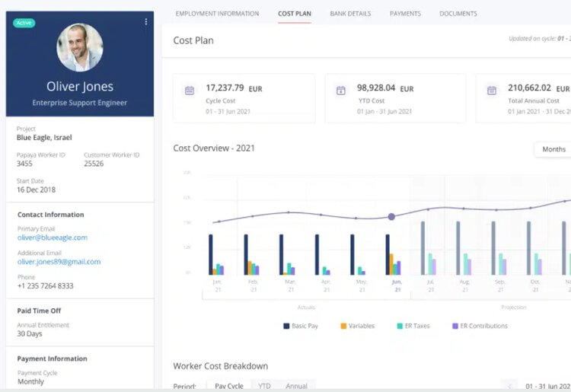Click the additional email oliver.jones89@gmail.com

click(59, 262)
